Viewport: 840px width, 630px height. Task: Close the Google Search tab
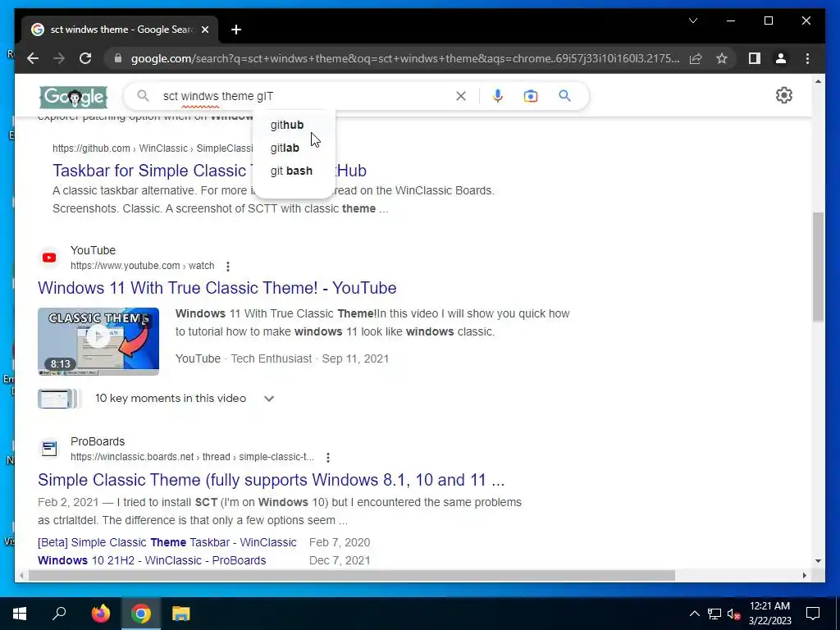(x=204, y=30)
